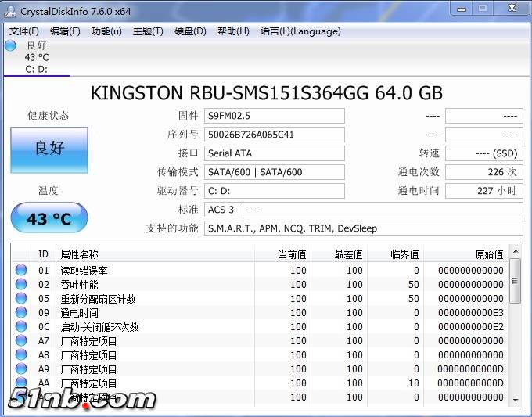
Task: Click the 良好 health status button
Action: [x=49, y=149]
